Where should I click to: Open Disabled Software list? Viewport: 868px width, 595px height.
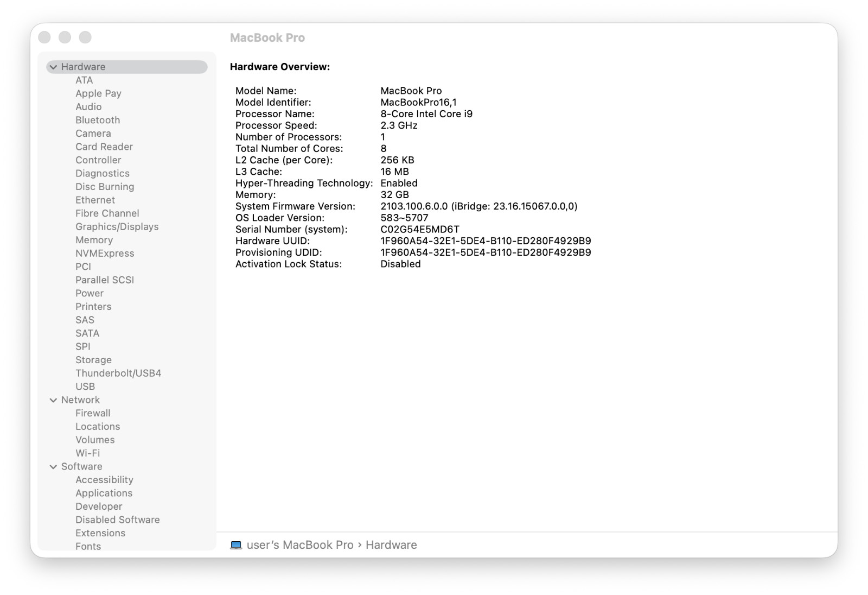point(118,520)
